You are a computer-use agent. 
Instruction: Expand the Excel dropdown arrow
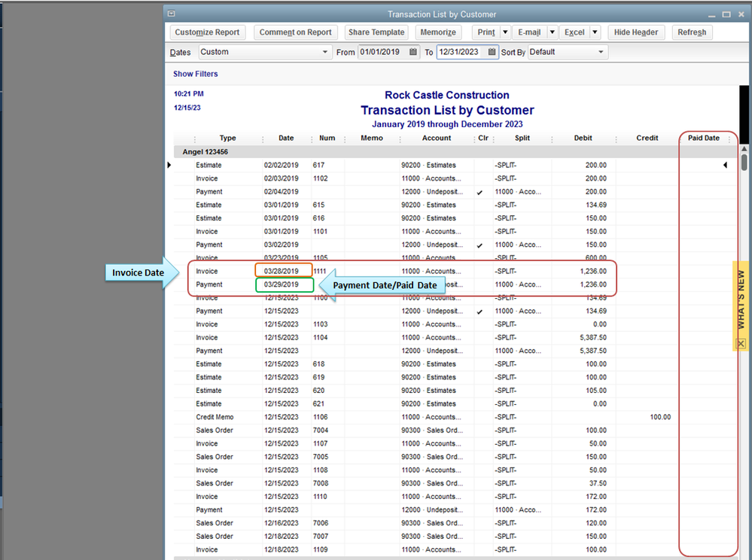[x=595, y=32]
